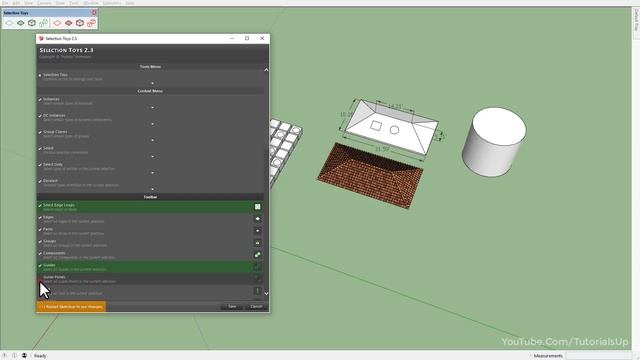Click orange Restart SketchUp to see changes notice
The height and width of the screenshot is (360, 640).
click(x=71, y=307)
